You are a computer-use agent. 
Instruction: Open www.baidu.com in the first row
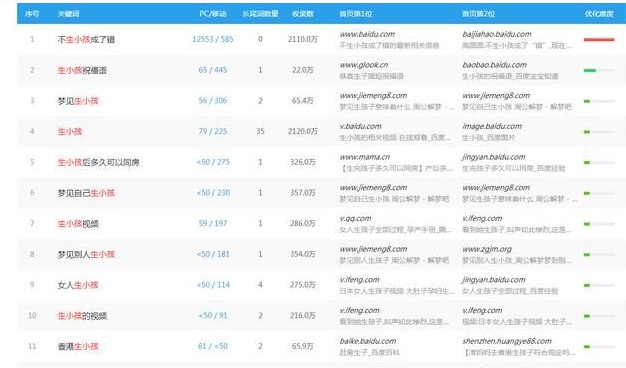pos(367,34)
